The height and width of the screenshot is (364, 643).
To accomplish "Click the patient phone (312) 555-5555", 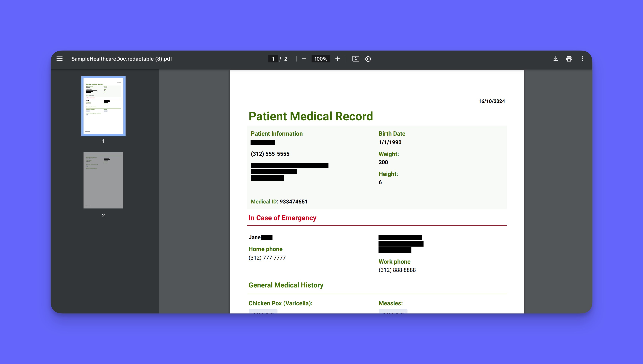I will tap(270, 154).
